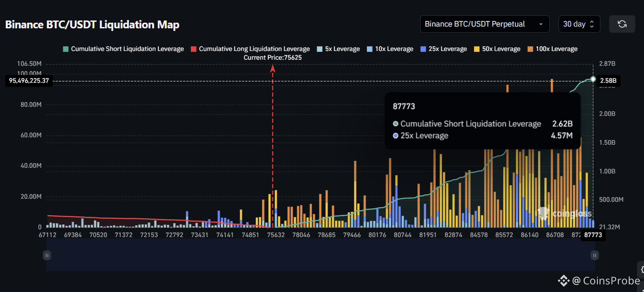Hide the 100x Leverage series via legend
The width and height of the screenshot is (644, 292).
pos(552,48)
